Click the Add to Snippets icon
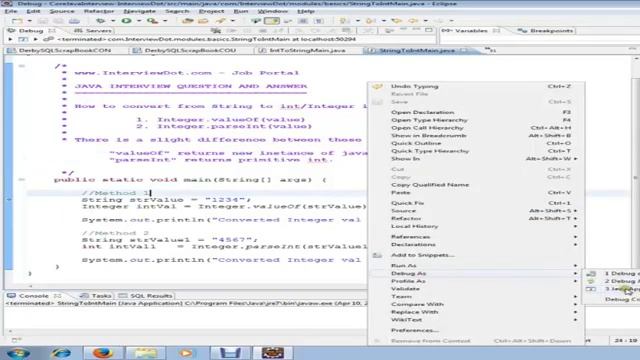The width and height of the screenshot is (640, 360). pos(378,255)
